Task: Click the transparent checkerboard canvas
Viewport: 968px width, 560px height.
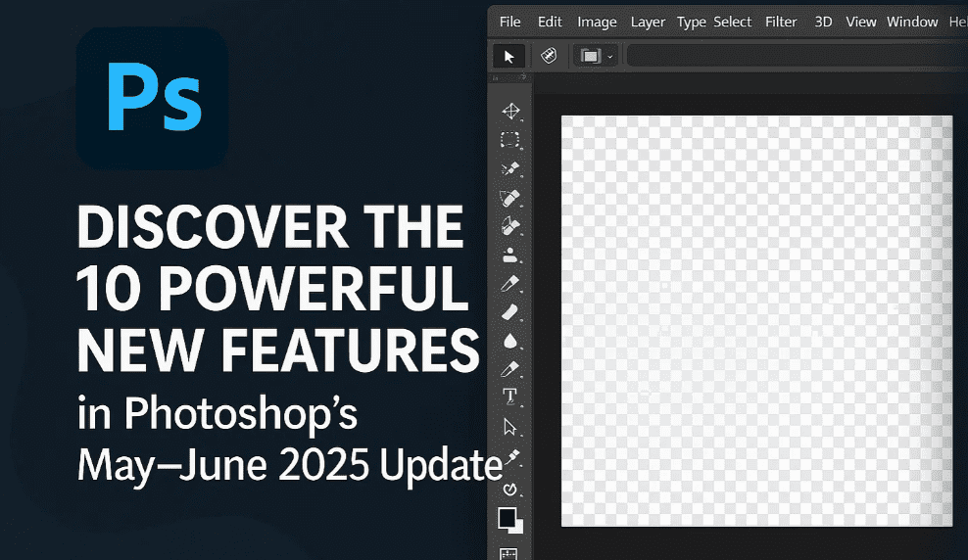Action: click(757, 321)
